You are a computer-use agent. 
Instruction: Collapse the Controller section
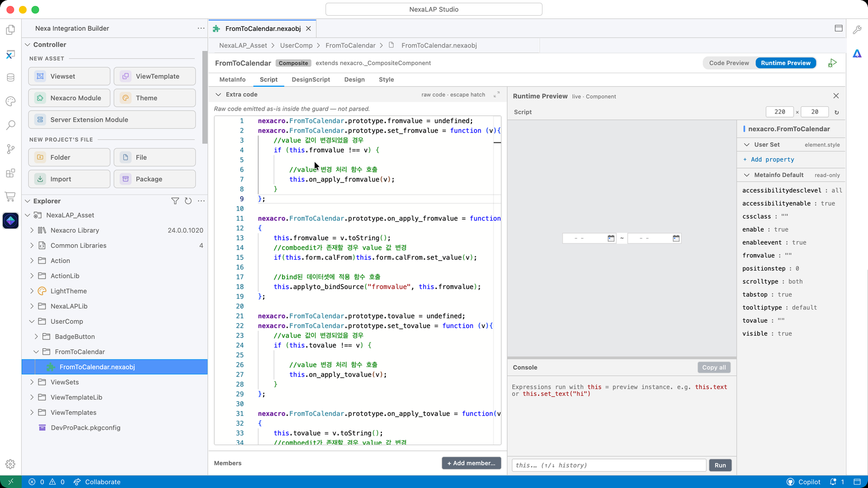point(28,44)
